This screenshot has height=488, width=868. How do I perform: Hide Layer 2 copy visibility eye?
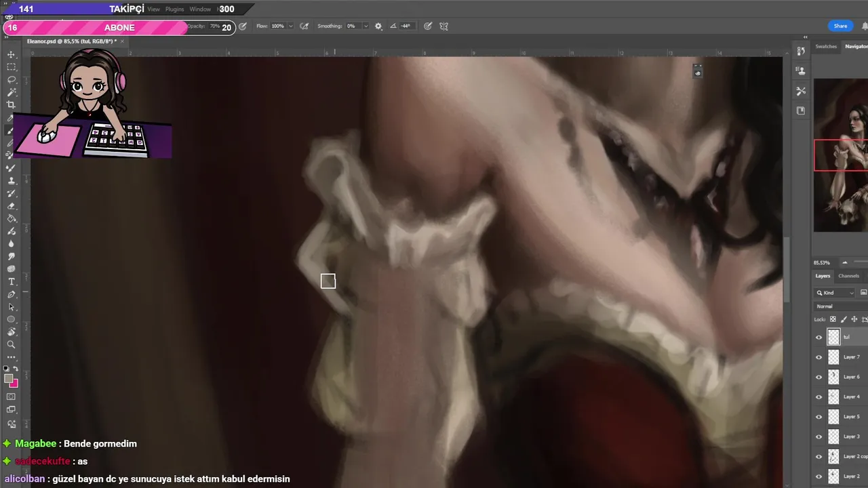click(818, 456)
